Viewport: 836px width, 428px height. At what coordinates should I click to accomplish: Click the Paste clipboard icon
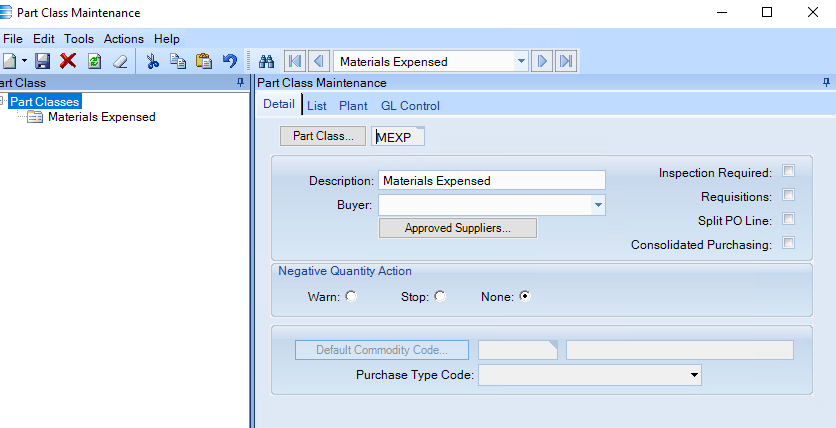point(204,61)
